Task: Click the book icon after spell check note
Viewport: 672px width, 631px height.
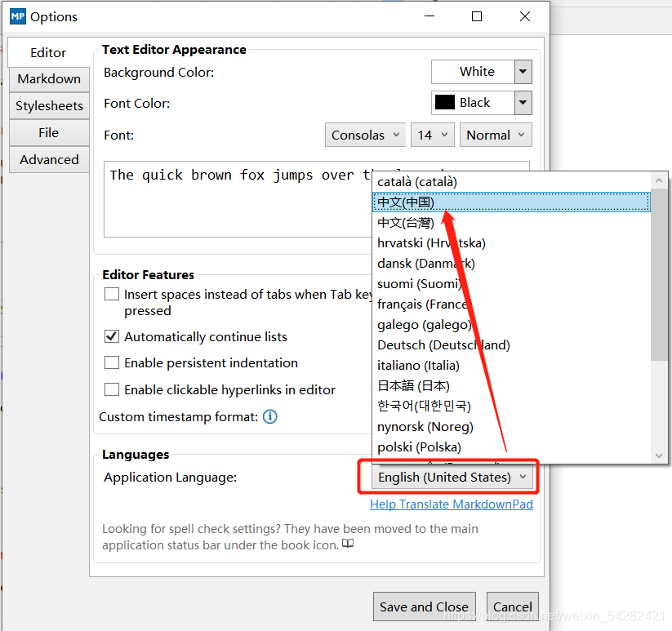Action: pos(348,544)
